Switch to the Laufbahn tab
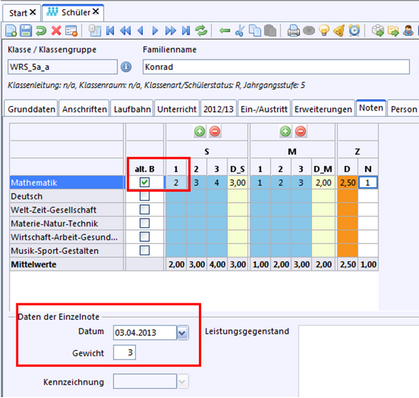The height and width of the screenshot is (398, 419). coord(132,109)
